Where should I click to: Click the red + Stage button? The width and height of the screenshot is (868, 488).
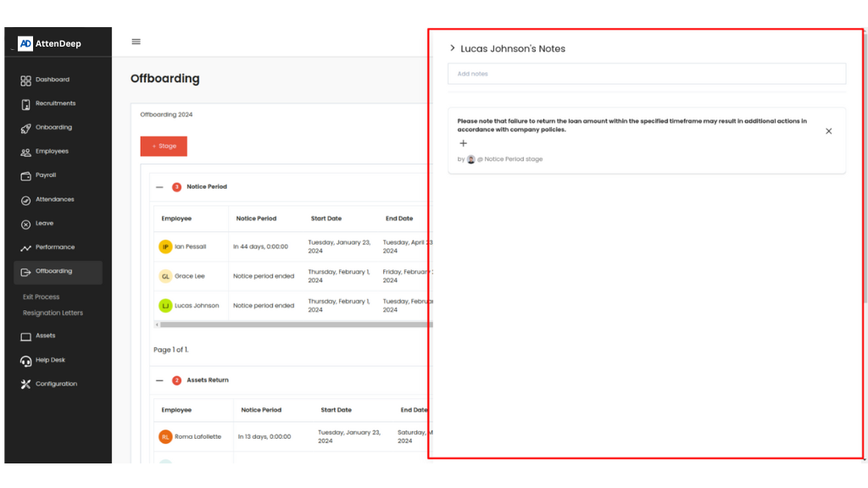[x=164, y=146]
